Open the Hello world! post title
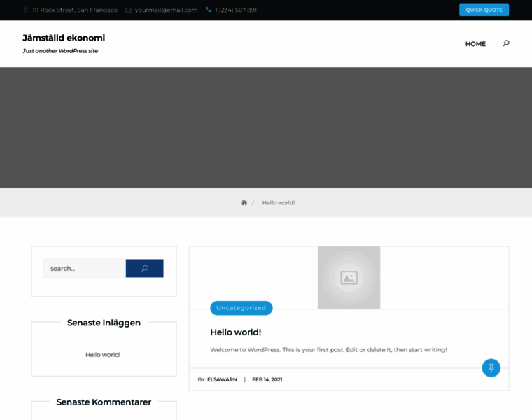 click(x=235, y=332)
